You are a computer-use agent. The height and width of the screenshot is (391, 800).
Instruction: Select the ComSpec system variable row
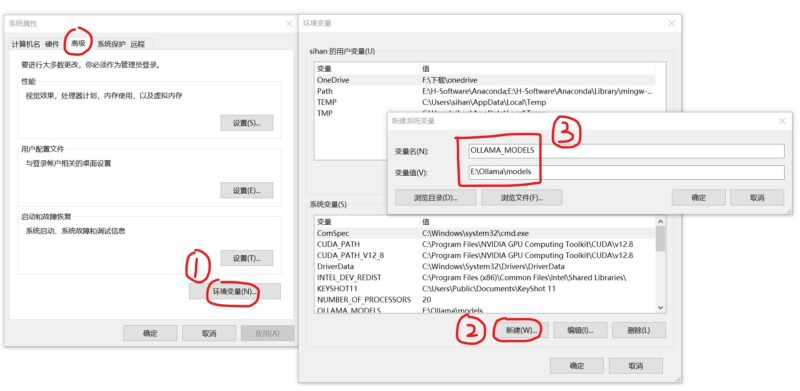coord(485,233)
